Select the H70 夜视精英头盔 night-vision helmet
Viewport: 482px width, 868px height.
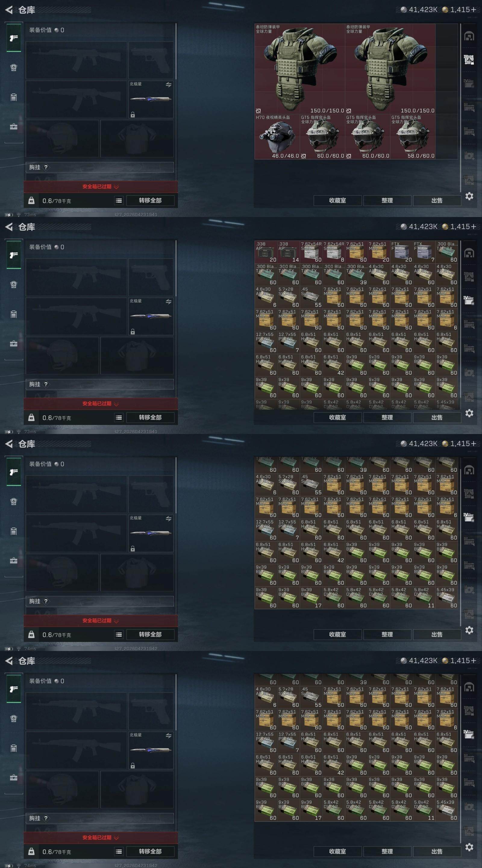pyautogui.click(x=277, y=137)
